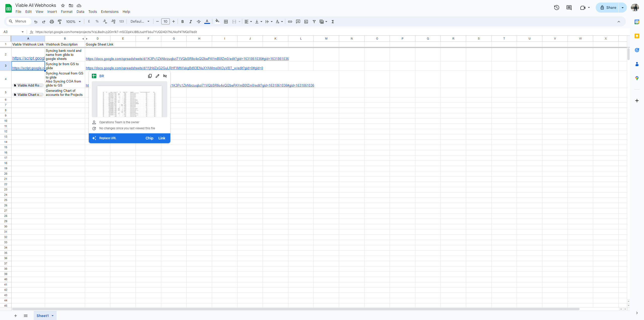Open the Borders tool
644x320 pixels.
tap(226, 22)
